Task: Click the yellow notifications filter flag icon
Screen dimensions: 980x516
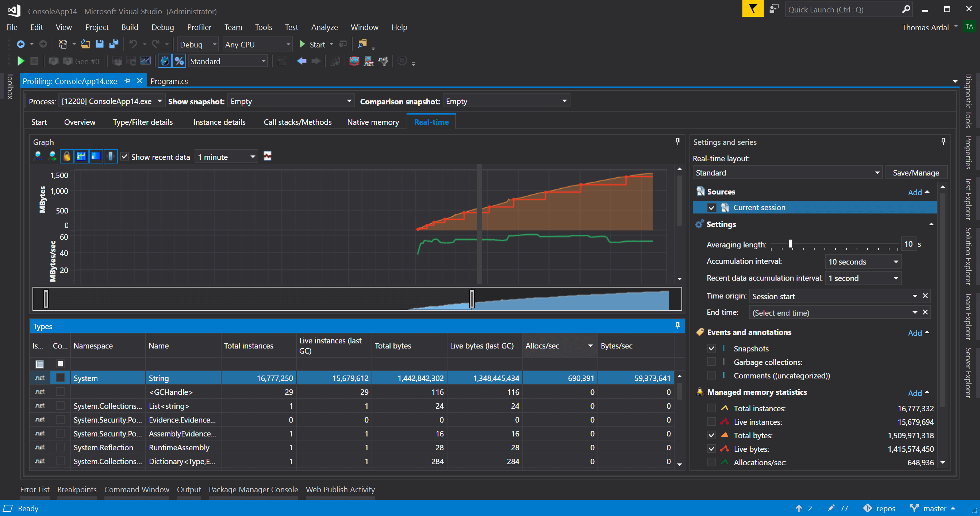Action: click(753, 9)
